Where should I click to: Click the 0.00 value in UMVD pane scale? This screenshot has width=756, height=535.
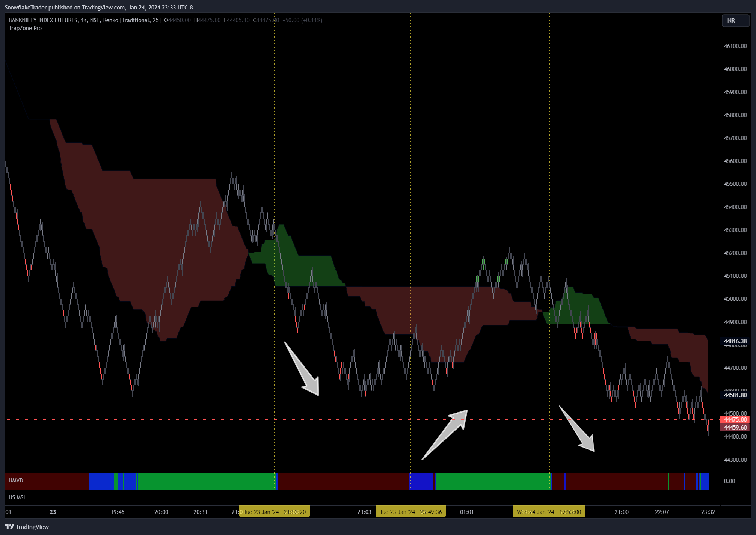coord(729,481)
